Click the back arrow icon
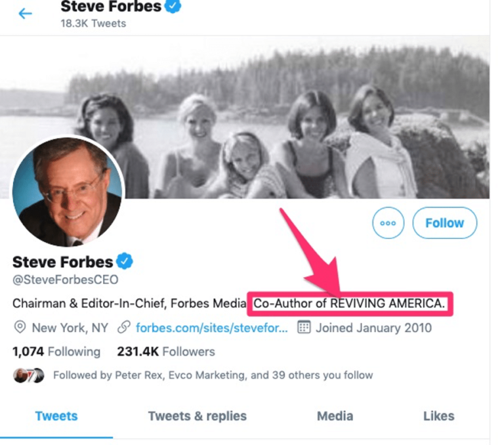504x445 pixels. coord(26,13)
